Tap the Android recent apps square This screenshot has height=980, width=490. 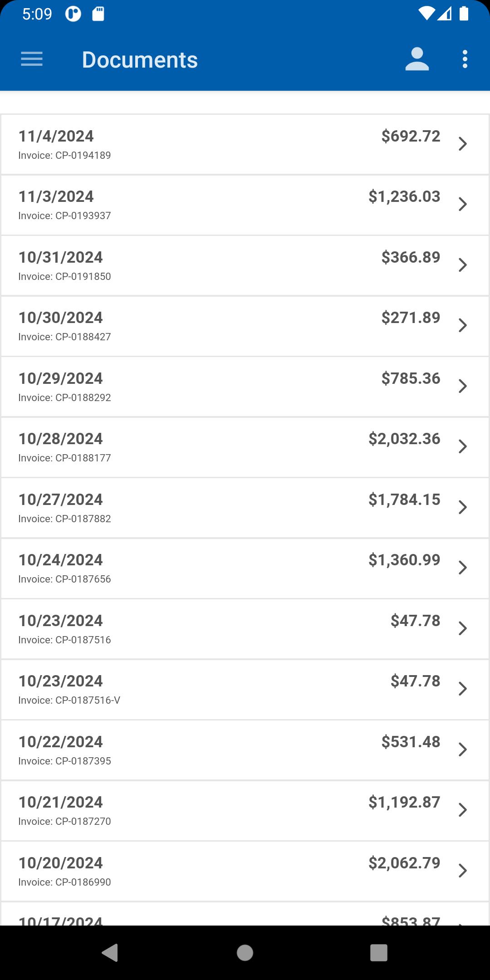379,953
